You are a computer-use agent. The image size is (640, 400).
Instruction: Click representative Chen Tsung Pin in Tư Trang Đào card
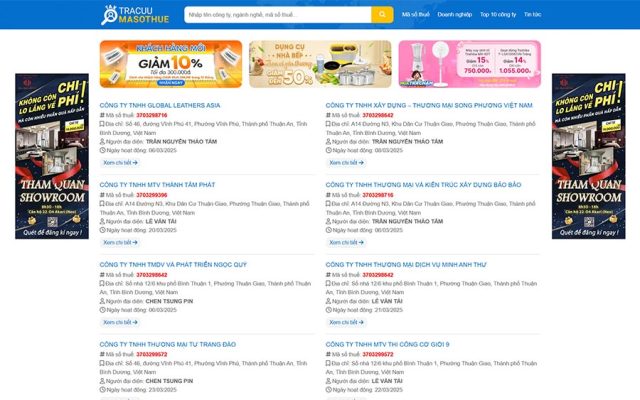point(169,381)
